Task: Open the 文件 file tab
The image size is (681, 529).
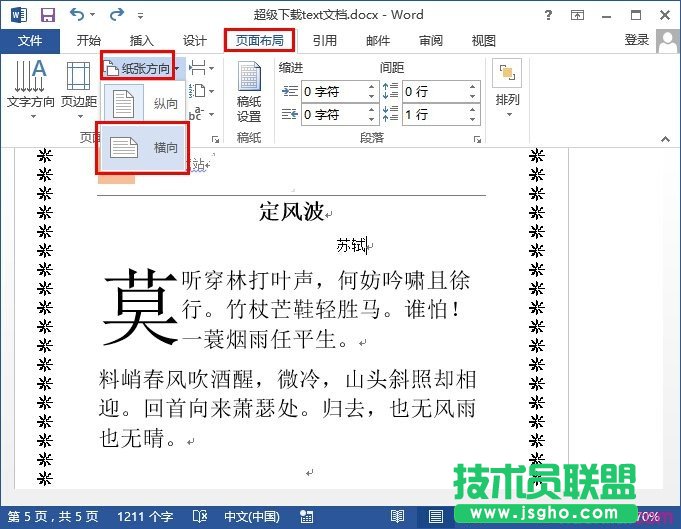Action: [x=30, y=41]
